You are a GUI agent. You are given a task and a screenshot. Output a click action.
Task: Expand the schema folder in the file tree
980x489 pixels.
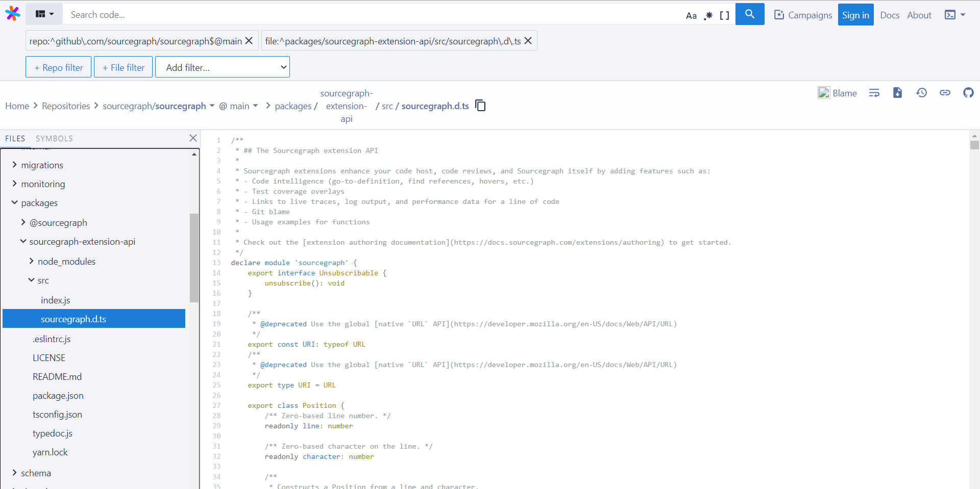[x=14, y=473]
